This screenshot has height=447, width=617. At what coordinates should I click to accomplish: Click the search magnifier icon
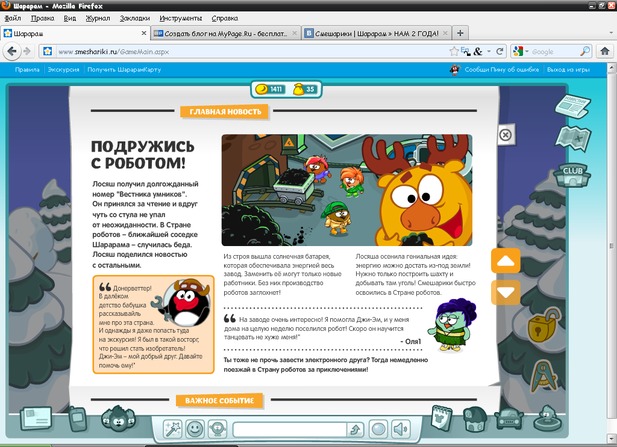(x=585, y=52)
